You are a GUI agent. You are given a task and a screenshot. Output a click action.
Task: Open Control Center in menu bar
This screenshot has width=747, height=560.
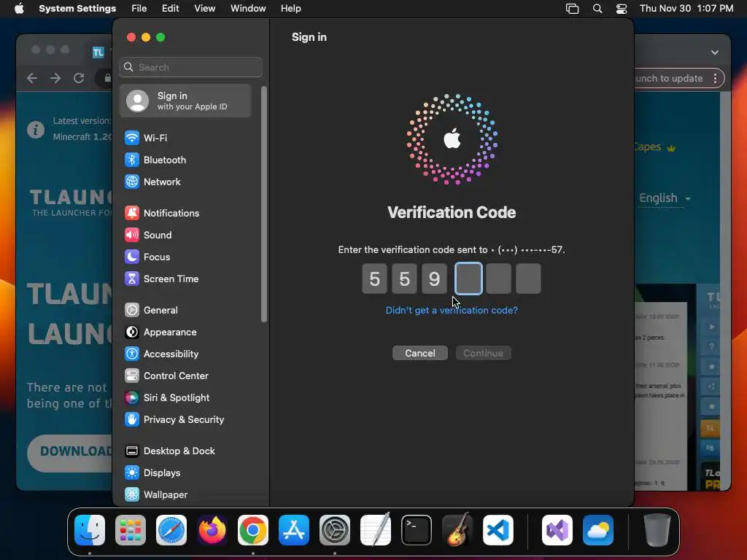click(622, 9)
